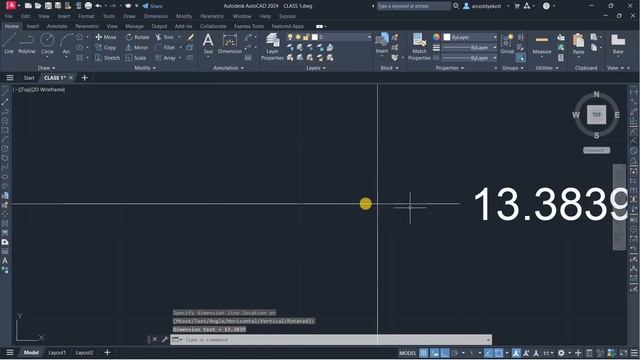Open the Express menu
Viewport: 640px width, 360px height.
tap(287, 16)
